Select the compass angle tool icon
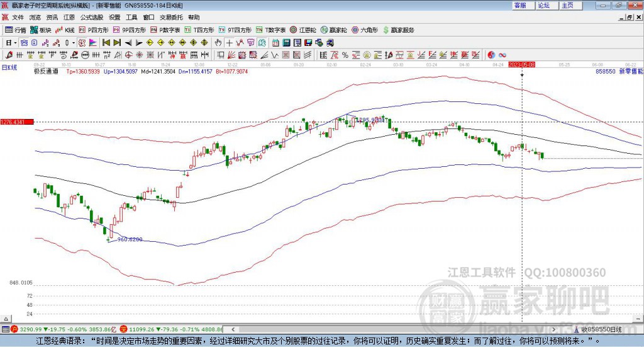The height and width of the screenshot is (347, 644). 118,55
